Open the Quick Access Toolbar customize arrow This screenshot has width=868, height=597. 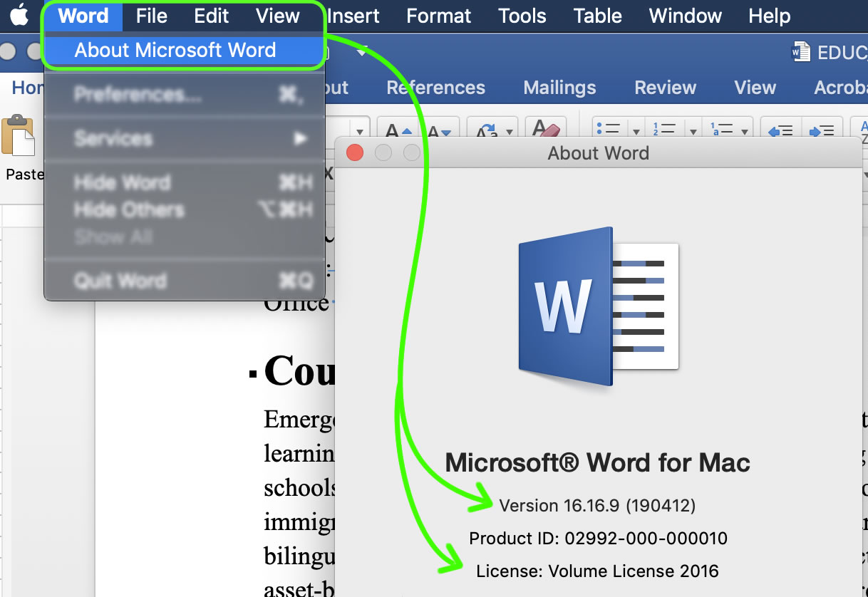click(x=363, y=51)
